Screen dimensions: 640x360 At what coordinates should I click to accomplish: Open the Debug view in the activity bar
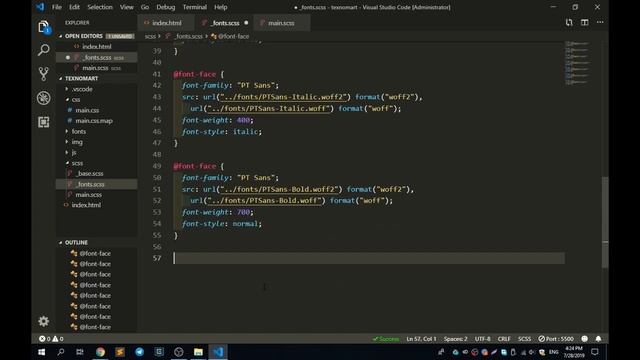[44, 98]
